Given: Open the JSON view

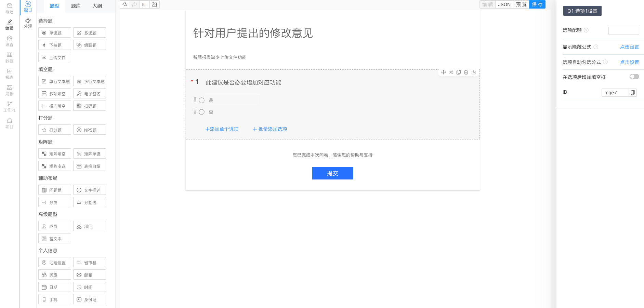Looking at the screenshot, I should click(x=504, y=4).
